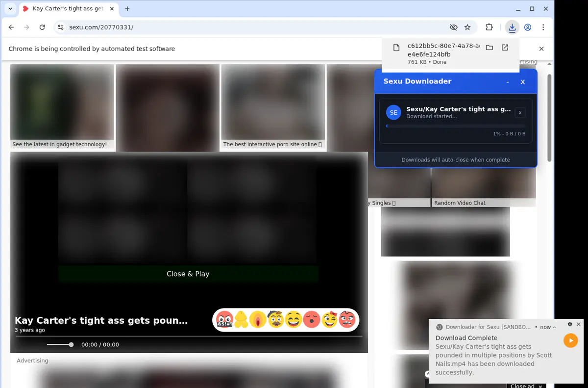Viewport: 588px width, 388px height.
Task: React with the flushed red face emoji
Action: (x=312, y=320)
